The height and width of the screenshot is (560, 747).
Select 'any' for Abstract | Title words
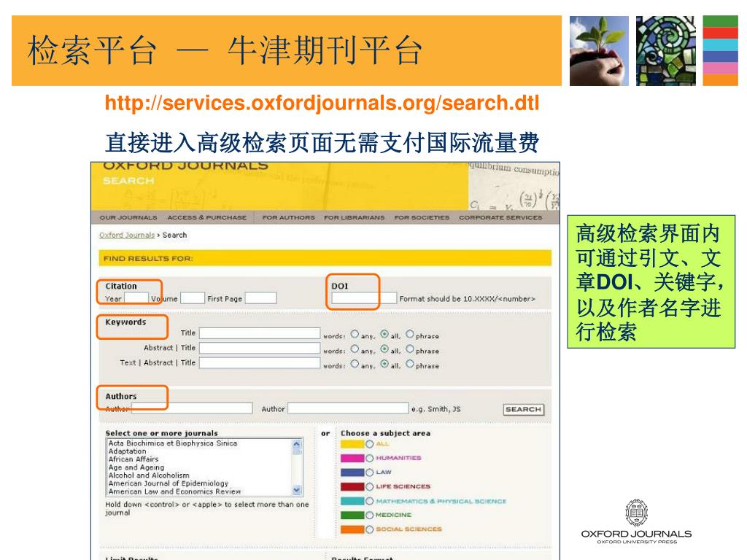[x=355, y=349]
